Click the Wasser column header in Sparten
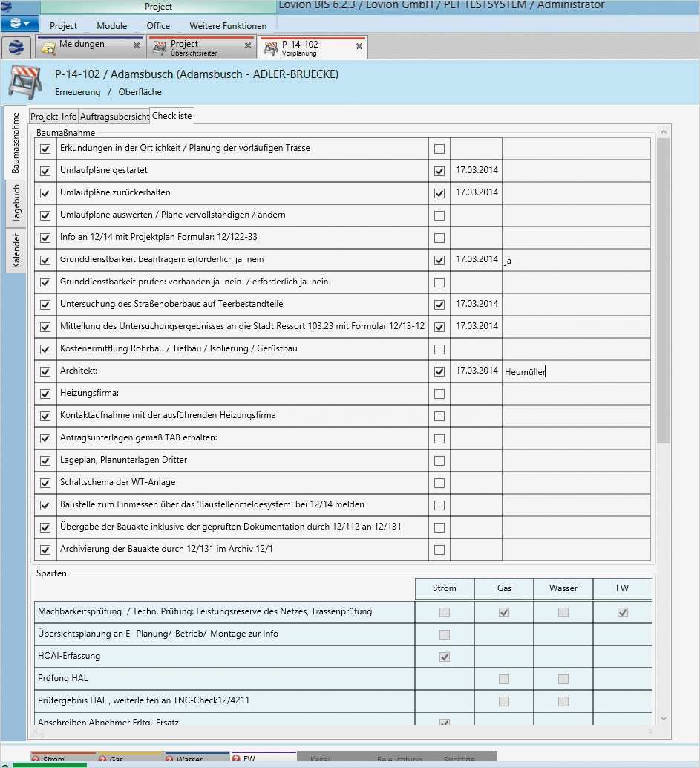Image resolution: width=700 pixels, height=768 pixels. coord(563,588)
